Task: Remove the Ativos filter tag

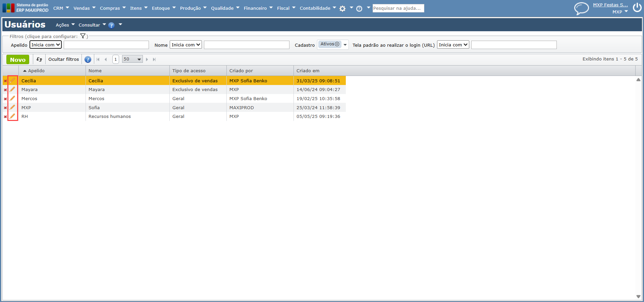Action: [x=337, y=44]
